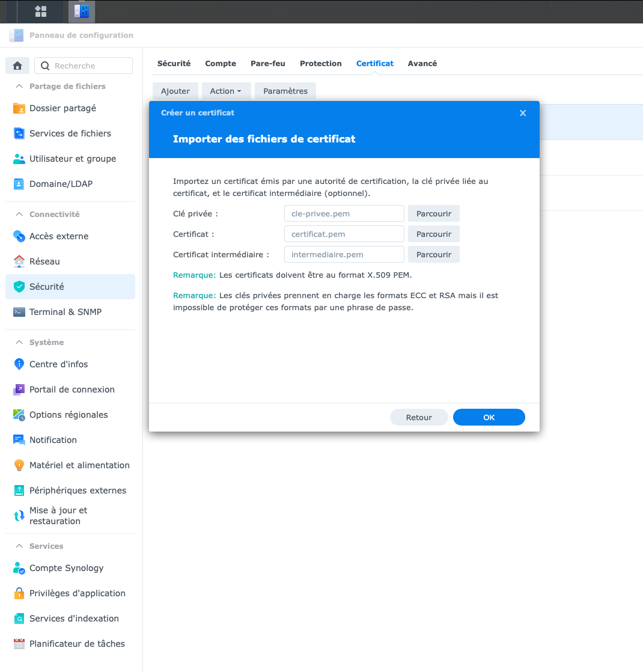Close the Créer un certificat dialog
643x672 pixels.
pos(523,113)
